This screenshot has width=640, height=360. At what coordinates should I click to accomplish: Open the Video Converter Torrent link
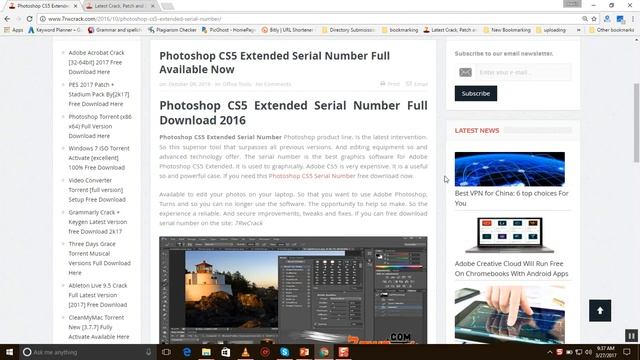tap(97, 190)
